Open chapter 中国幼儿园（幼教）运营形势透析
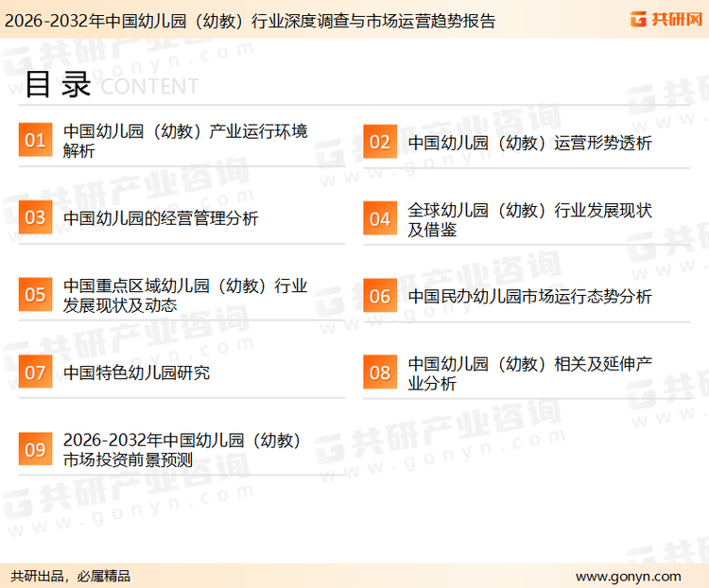 [529, 143]
